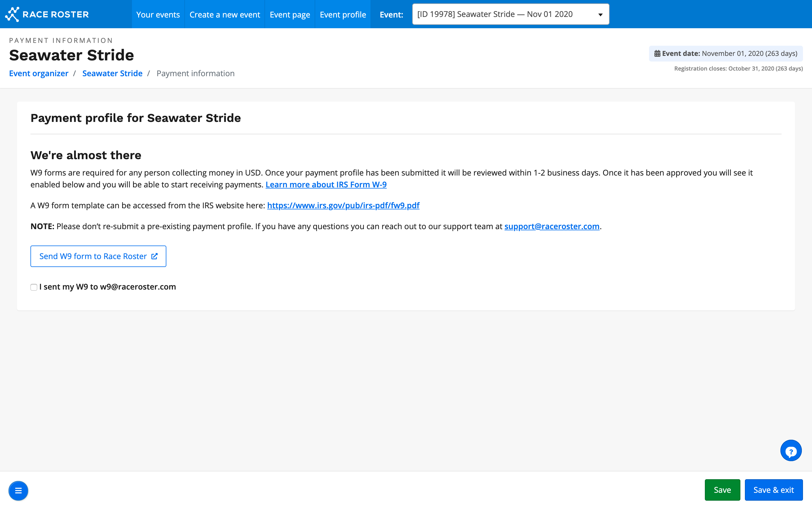Go to Your events tab
This screenshot has height=508, width=812.
tap(158, 14)
